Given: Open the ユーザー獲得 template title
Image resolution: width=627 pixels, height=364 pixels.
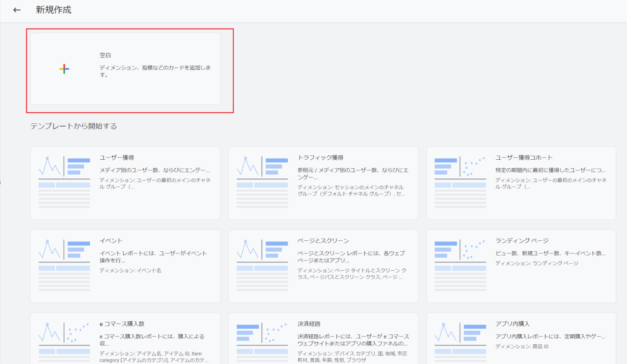Looking at the screenshot, I should tap(117, 157).
